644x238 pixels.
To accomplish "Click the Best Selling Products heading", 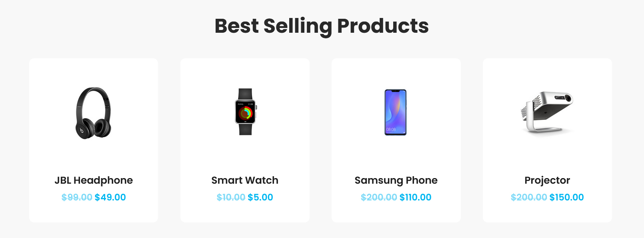I will [x=322, y=26].
